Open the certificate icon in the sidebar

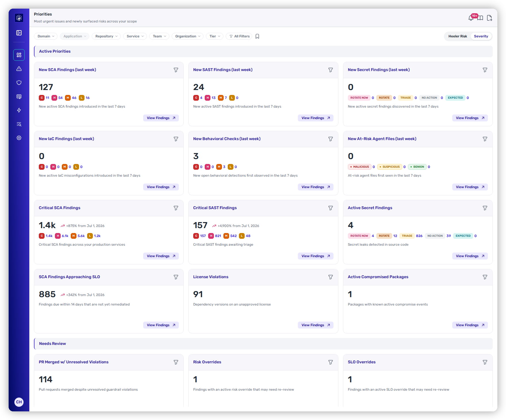pos(19,96)
